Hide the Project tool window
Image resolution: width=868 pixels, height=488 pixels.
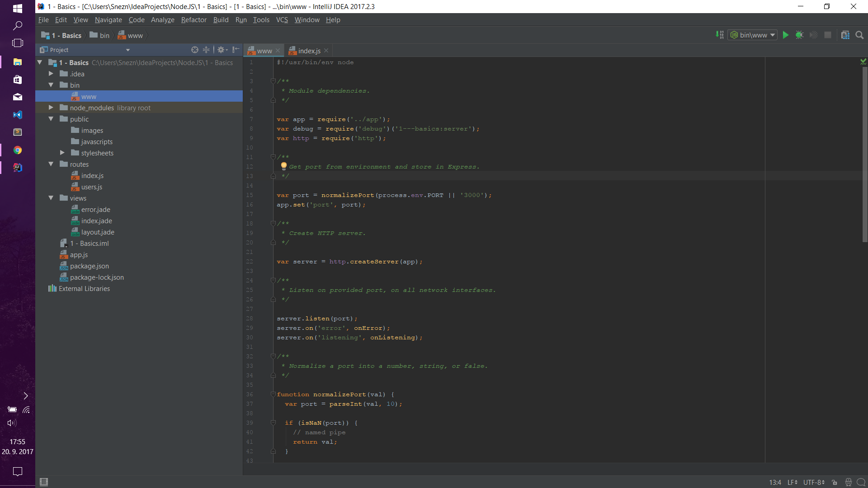(236, 50)
